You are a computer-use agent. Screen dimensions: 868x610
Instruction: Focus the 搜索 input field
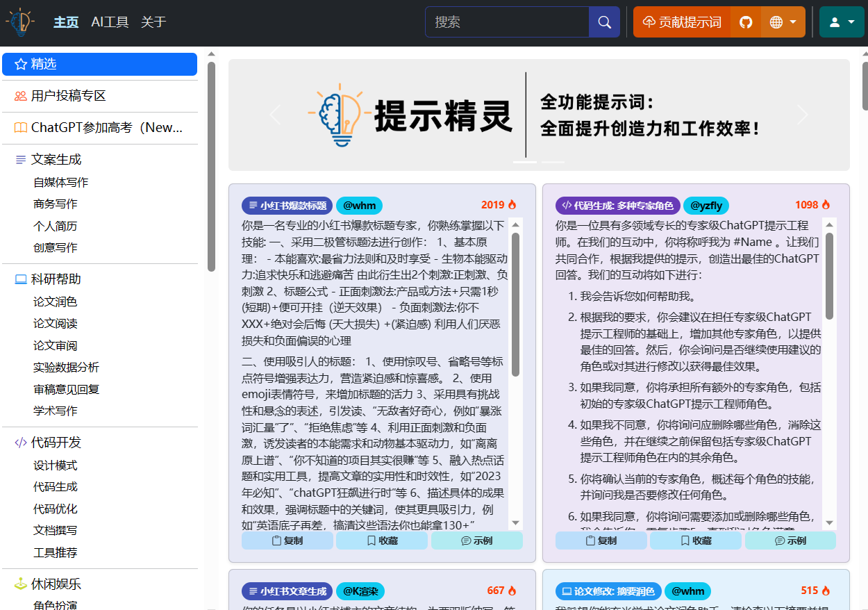click(x=507, y=22)
